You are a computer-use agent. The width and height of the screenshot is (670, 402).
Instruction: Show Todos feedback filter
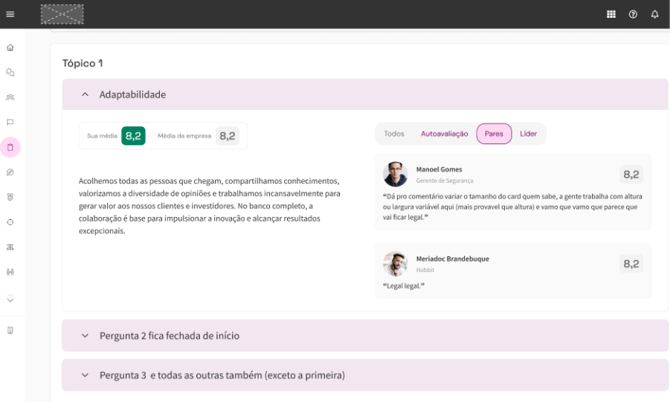394,134
